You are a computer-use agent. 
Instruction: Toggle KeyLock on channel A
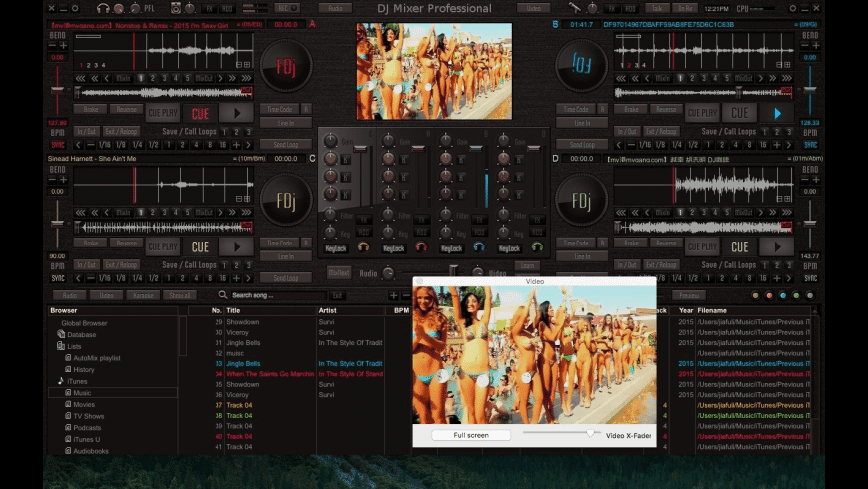(x=393, y=248)
